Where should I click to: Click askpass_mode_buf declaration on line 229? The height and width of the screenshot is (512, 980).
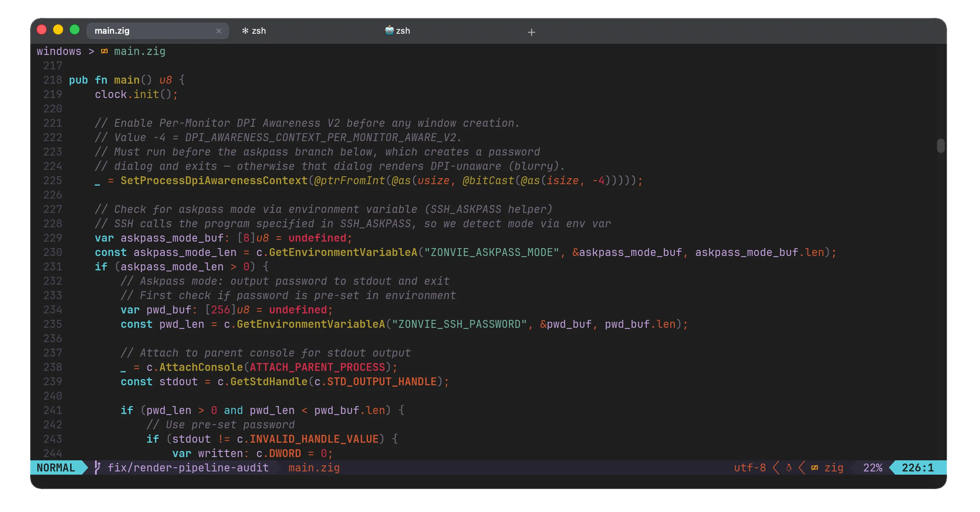point(172,238)
